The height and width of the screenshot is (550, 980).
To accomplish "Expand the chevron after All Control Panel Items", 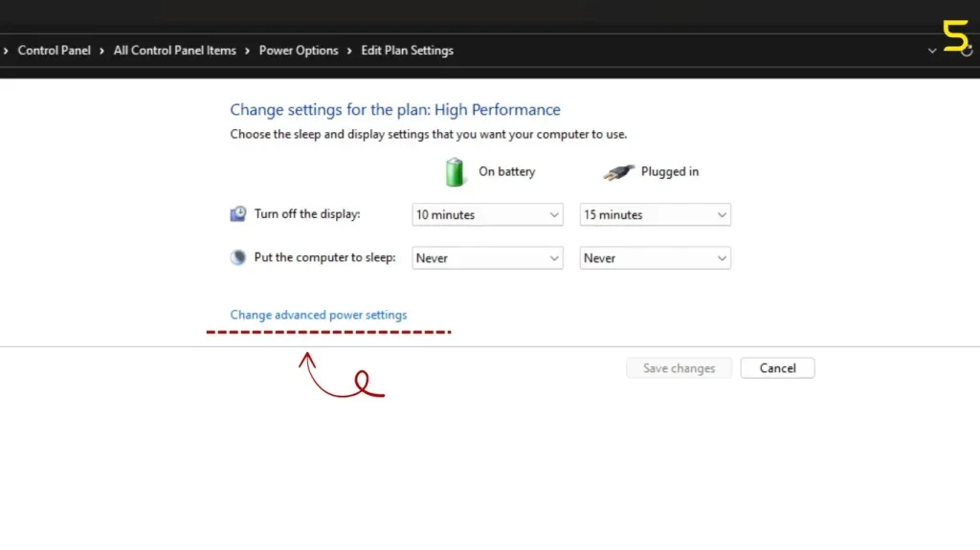I will [248, 51].
